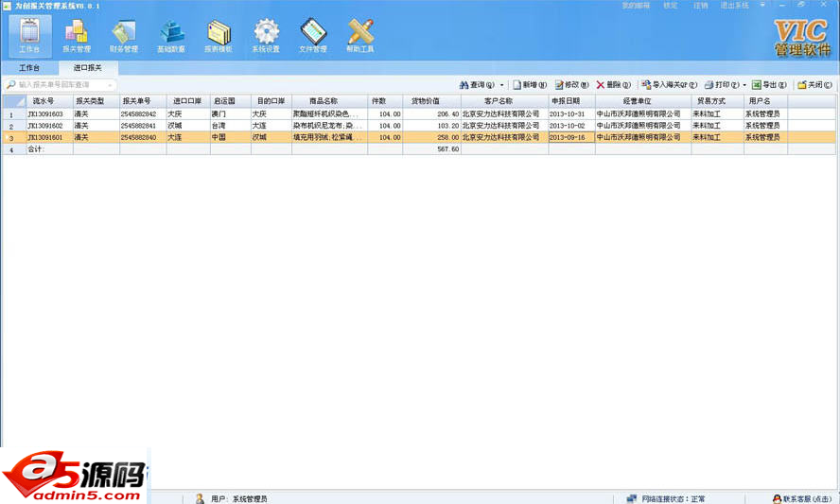Sort by the 目的口岸 column header
840x504 pixels.
271,101
